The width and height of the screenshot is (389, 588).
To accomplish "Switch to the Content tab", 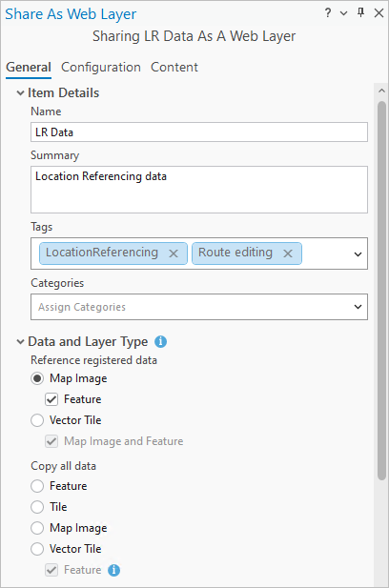I will pyautogui.click(x=174, y=67).
